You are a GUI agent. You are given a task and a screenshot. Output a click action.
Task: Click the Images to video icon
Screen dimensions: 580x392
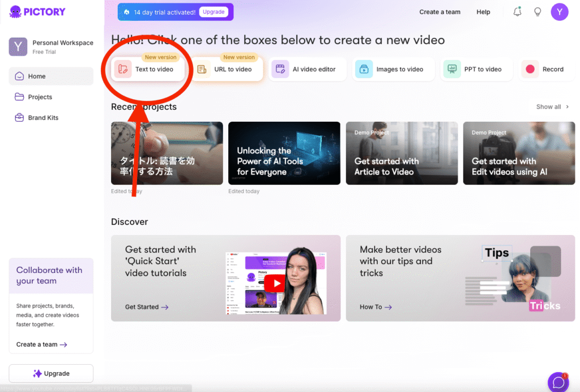(x=364, y=69)
